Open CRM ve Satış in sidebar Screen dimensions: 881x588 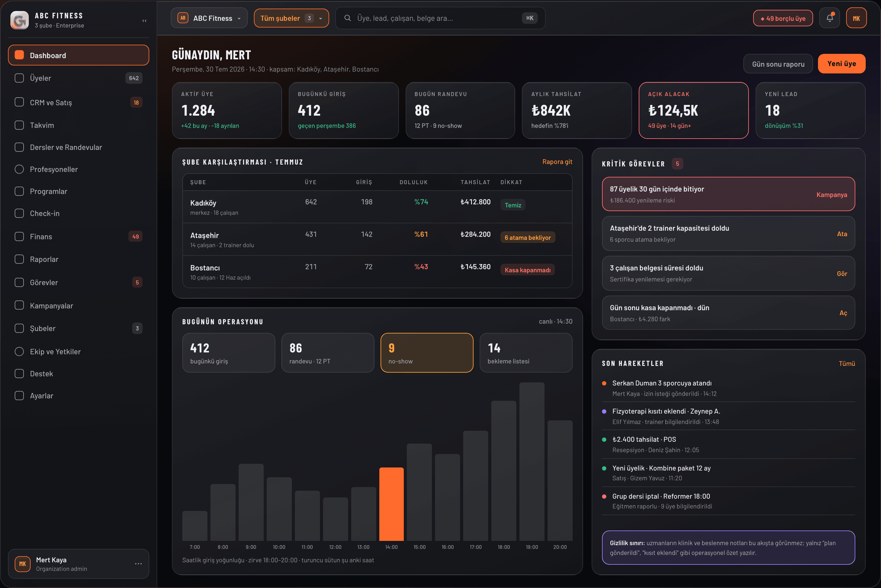coord(78,102)
